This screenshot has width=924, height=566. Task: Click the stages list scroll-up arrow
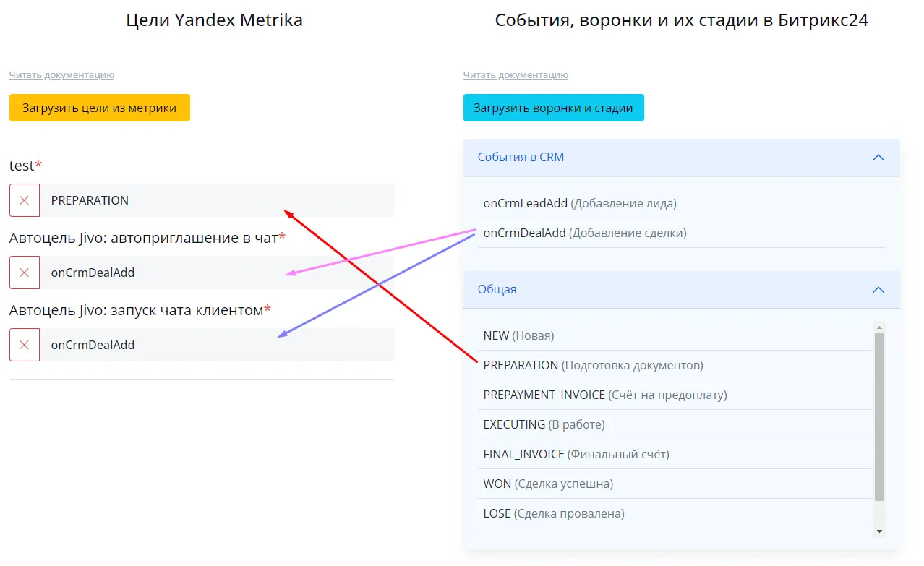tap(879, 327)
